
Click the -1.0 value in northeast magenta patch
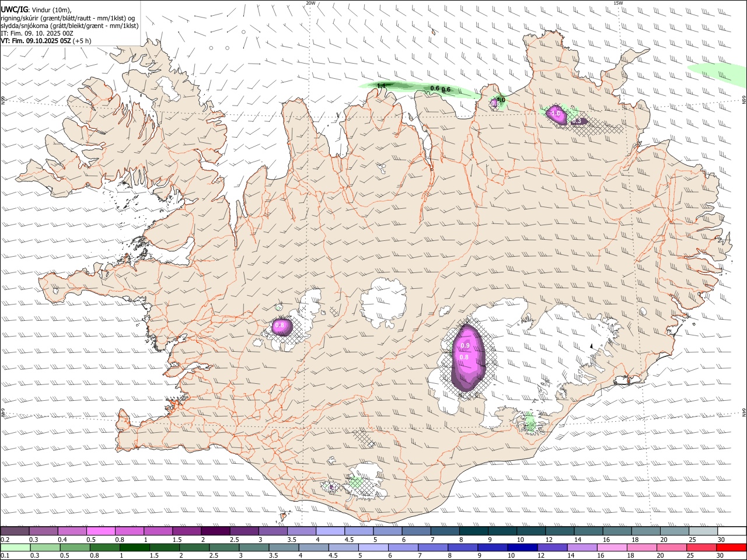[x=555, y=113]
